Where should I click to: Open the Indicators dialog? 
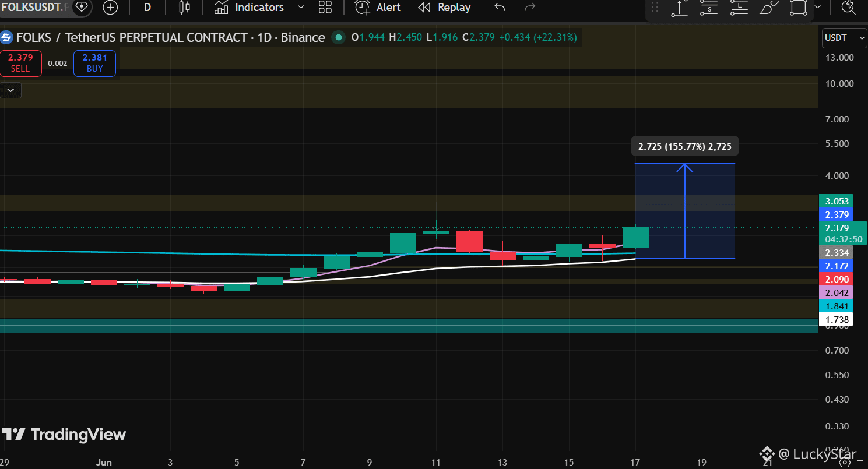249,8
